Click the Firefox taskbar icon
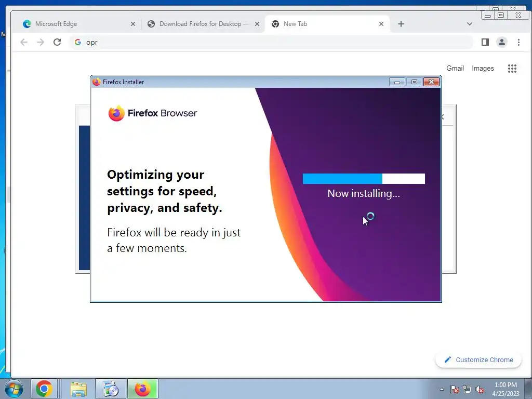Viewport: 532px width, 399px height. pos(143,389)
